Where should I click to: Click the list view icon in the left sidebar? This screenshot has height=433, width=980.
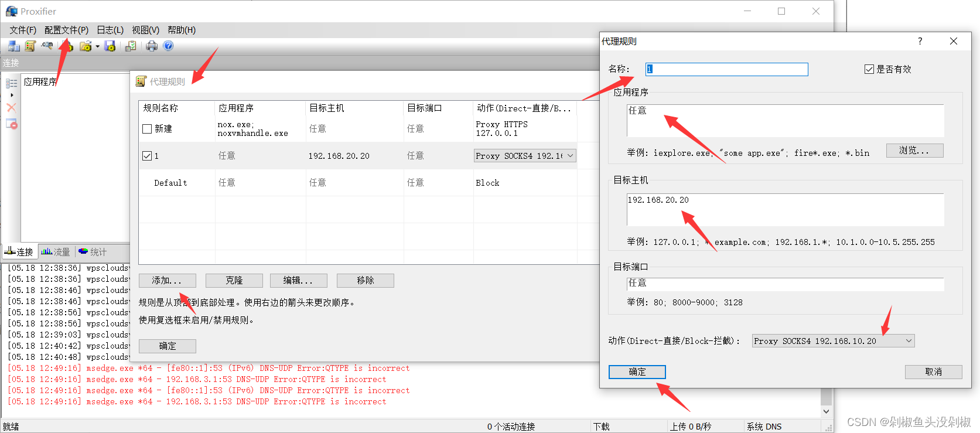point(11,83)
